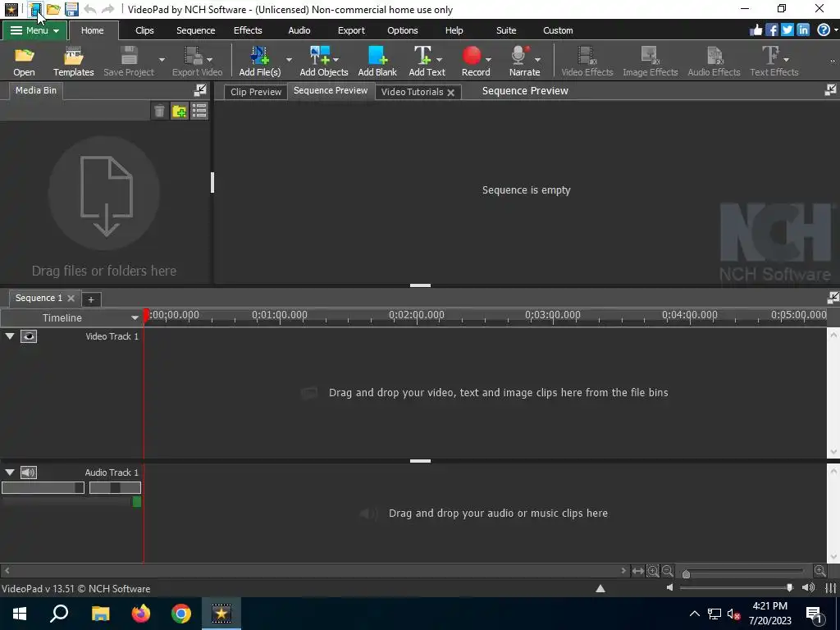This screenshot has width=840, height=630.
Task: Click the thumbs up like icon
Action: click(756, 30)
